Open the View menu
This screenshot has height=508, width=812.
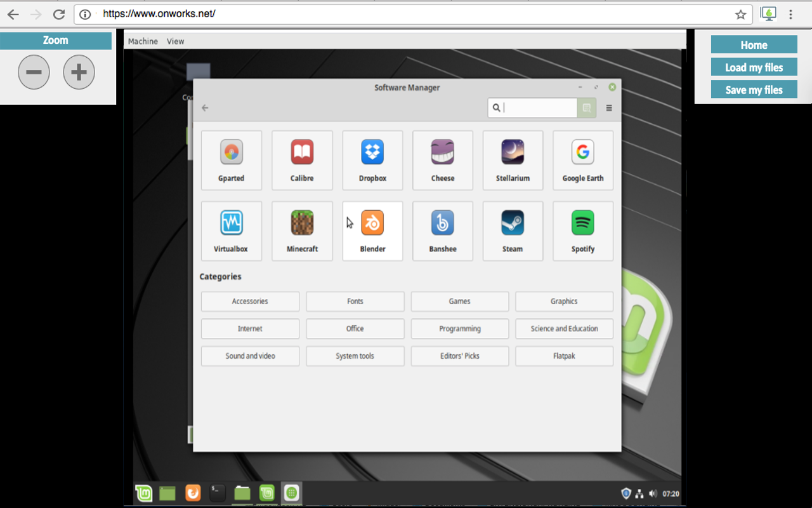[176, 41]
